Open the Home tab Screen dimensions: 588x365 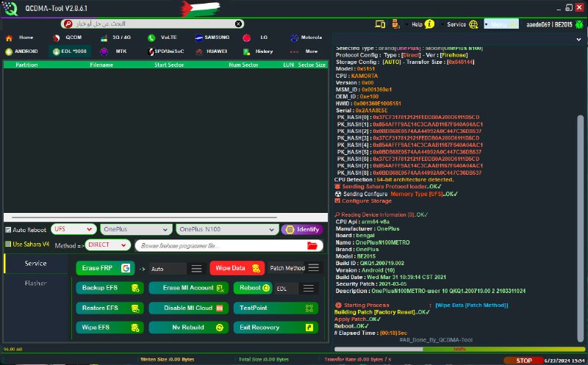[21, 37]
